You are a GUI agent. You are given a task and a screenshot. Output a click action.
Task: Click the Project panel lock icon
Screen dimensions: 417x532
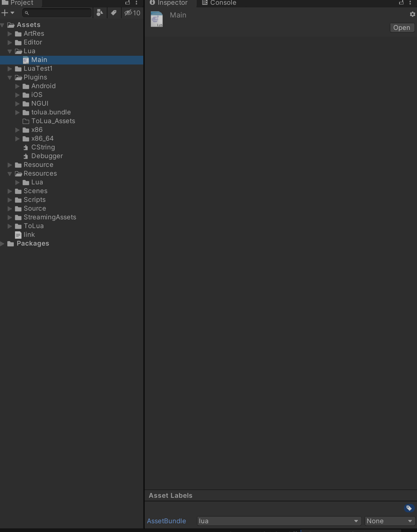click(128, 3)
